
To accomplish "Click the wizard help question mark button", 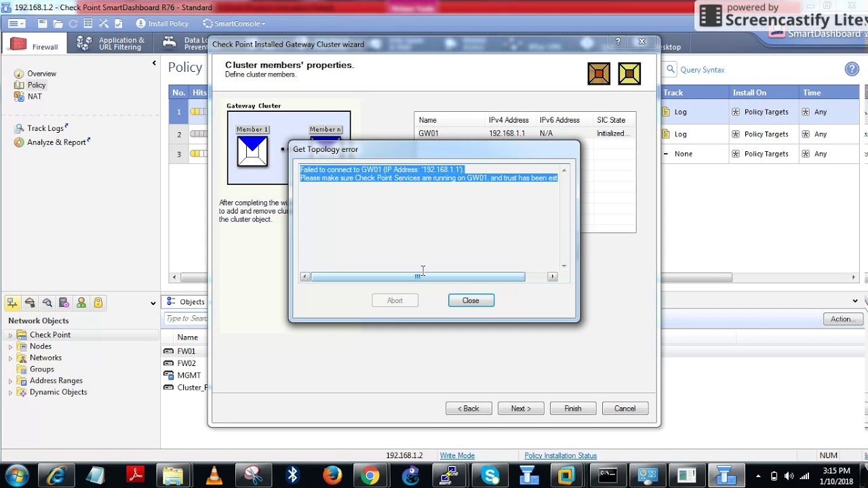I will (618, 42).
